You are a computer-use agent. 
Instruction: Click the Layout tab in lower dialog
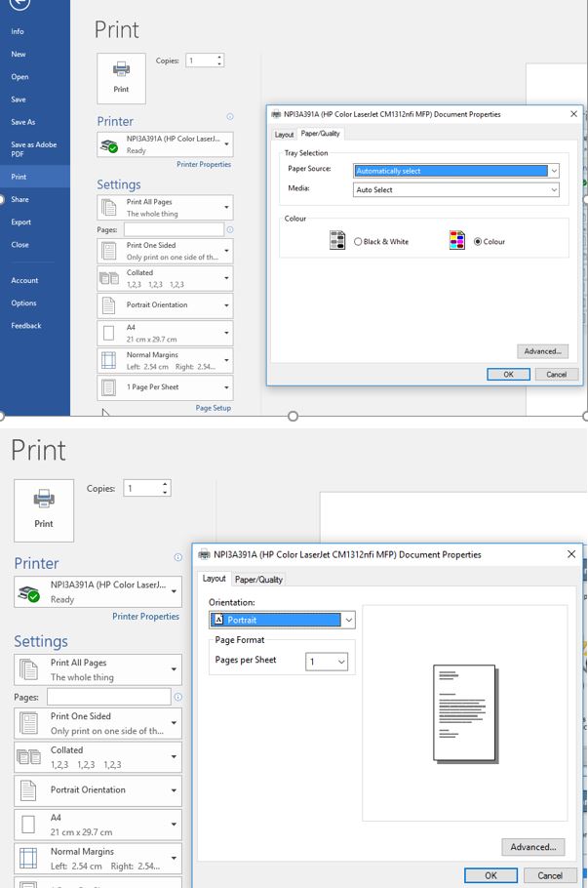click(214, 579)
